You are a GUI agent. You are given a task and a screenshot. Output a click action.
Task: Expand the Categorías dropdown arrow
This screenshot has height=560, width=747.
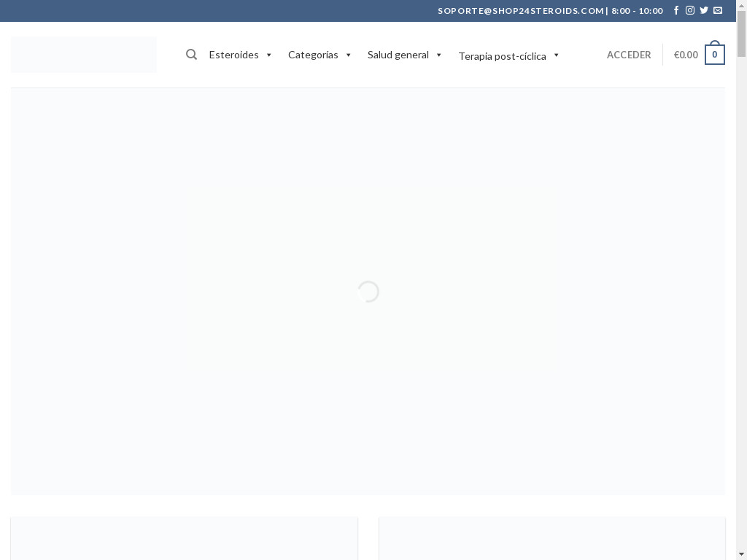coord(348,55)
